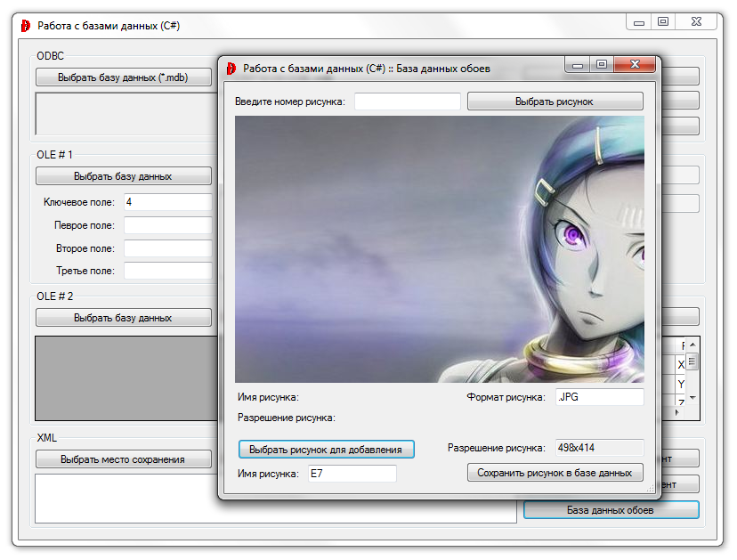The image size is (737, 560).
Task: Click the down arrow of the main window grid scrollbar
Action: pyautogui.click(x=692, y=398)
